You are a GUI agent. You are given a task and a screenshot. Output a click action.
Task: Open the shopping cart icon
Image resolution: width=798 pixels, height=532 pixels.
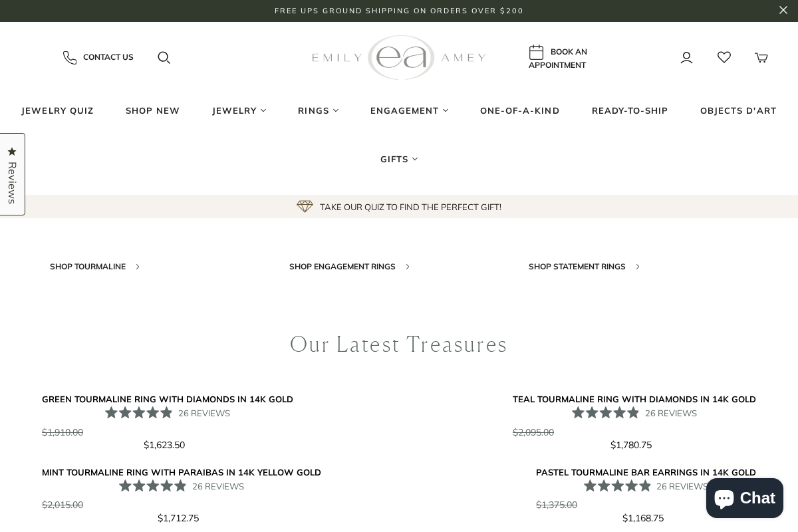pos(761,58)
